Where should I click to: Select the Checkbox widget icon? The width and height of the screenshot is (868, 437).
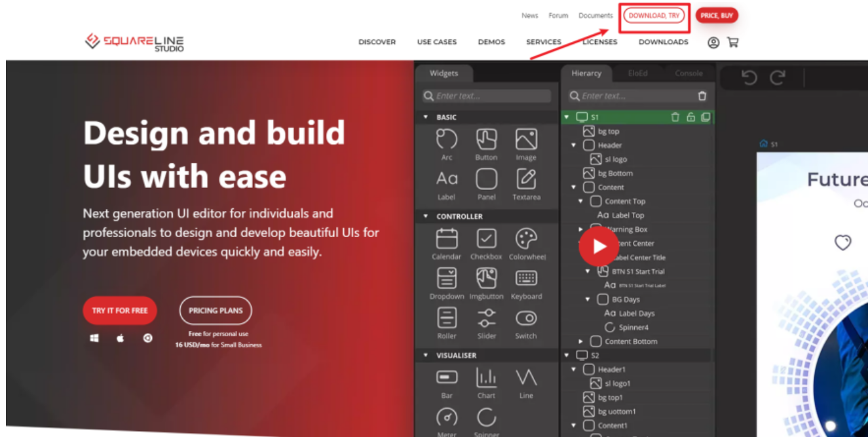click(x=486, y=238)
